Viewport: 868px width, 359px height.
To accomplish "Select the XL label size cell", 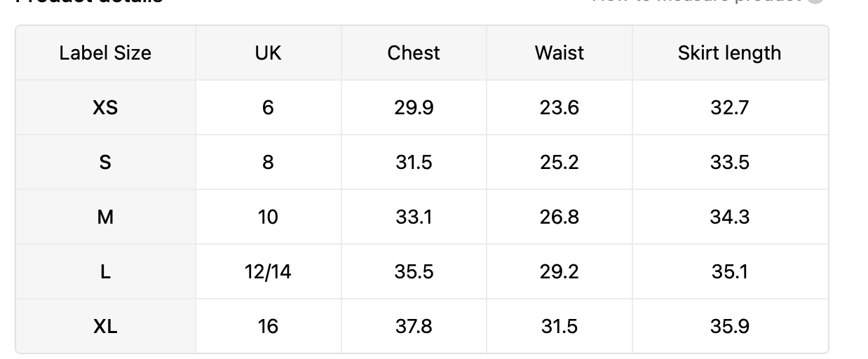I will tap(105, 326).
